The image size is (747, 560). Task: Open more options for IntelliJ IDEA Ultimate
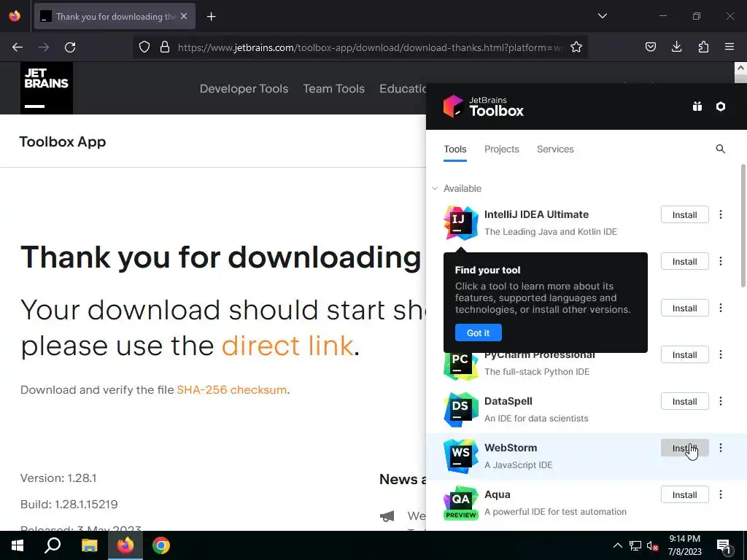coord(720,215)
